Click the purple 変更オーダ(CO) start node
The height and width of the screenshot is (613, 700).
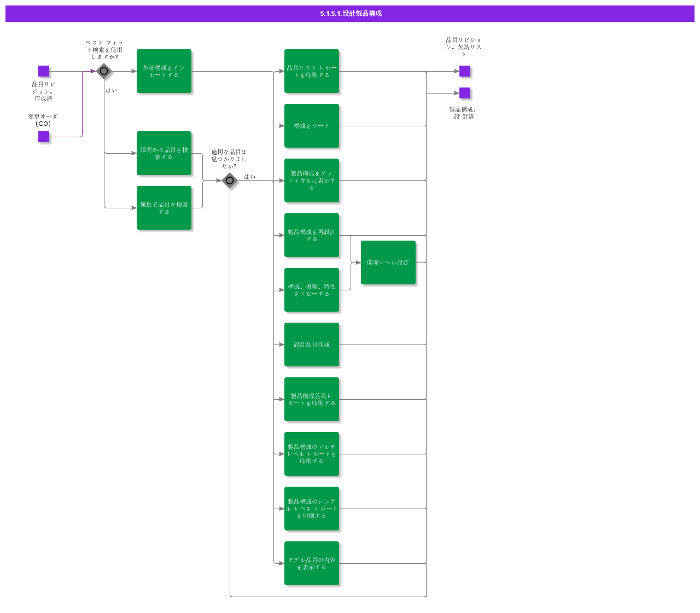click(43, 137)
